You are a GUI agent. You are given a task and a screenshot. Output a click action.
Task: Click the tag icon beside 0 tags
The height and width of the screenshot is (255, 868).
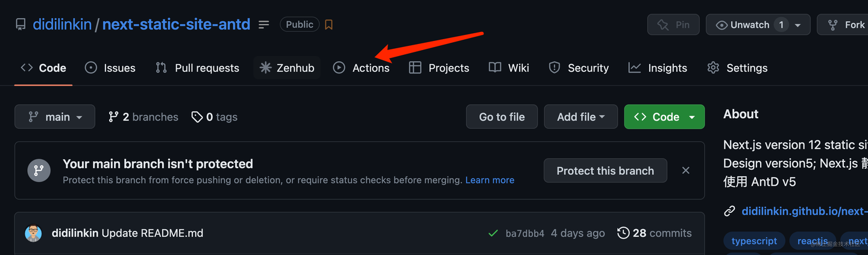click(197, 117)
